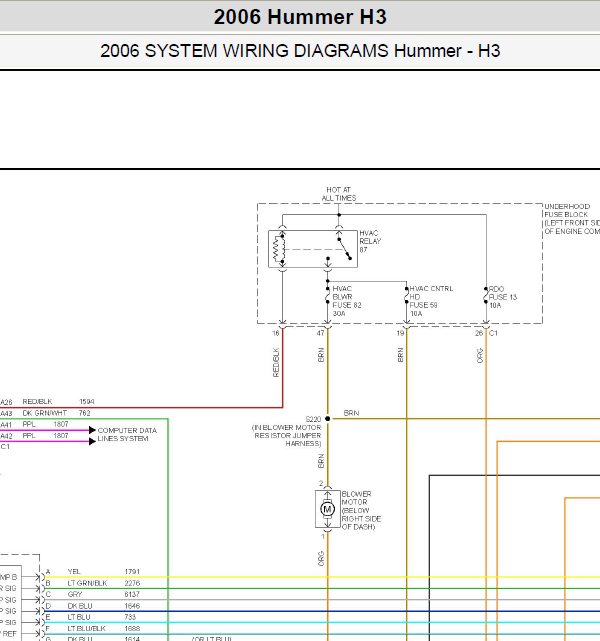Image resolution: width=600 pixels, height=641 pixels.
Task: Click connector label "C1" beside terminal 26
Action: pos(493,333)
